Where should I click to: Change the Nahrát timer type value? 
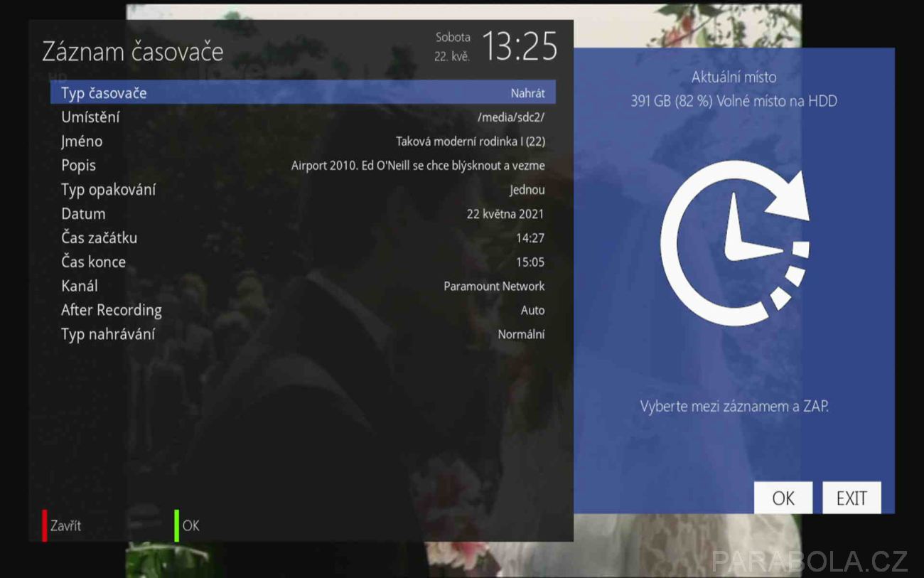coord(527,93)
